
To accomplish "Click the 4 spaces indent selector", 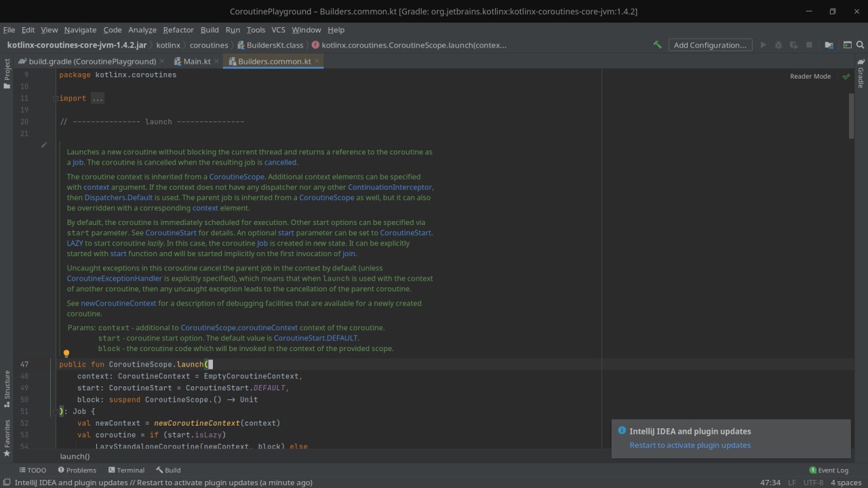I will tap(846, 483).
